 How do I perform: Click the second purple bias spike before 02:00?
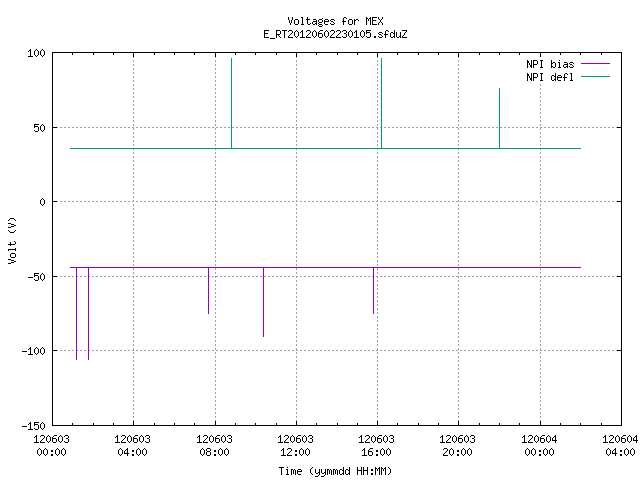tap(88, 313)
